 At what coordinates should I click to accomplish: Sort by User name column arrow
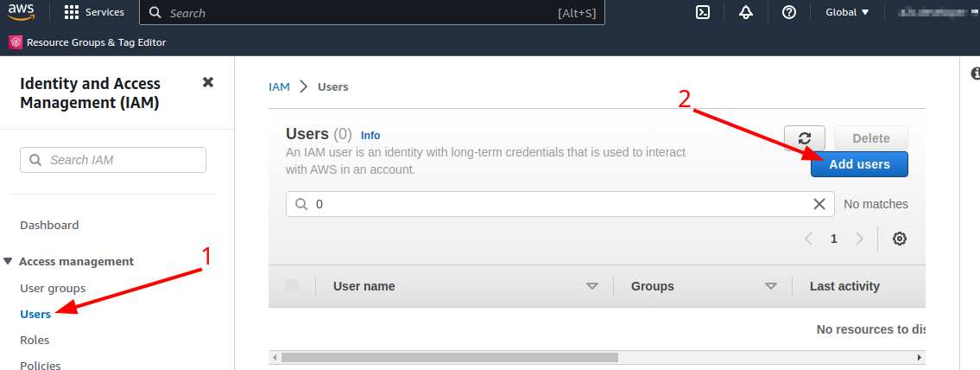pyautogui.click(x=591, y=286)
